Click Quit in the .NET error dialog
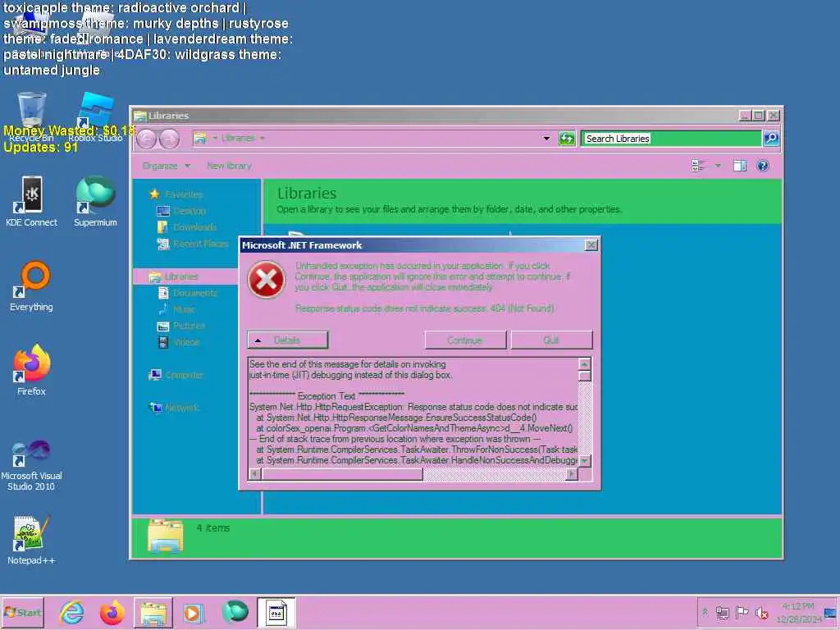Viewport: 840px width, 630px height. [551, 340]
